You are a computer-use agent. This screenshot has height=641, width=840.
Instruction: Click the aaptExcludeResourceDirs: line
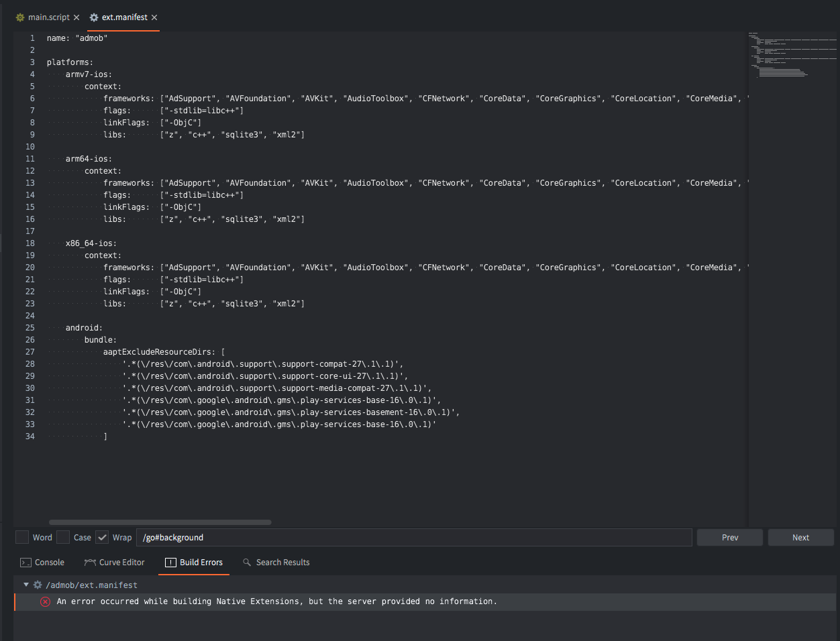[x=164, y=352]
